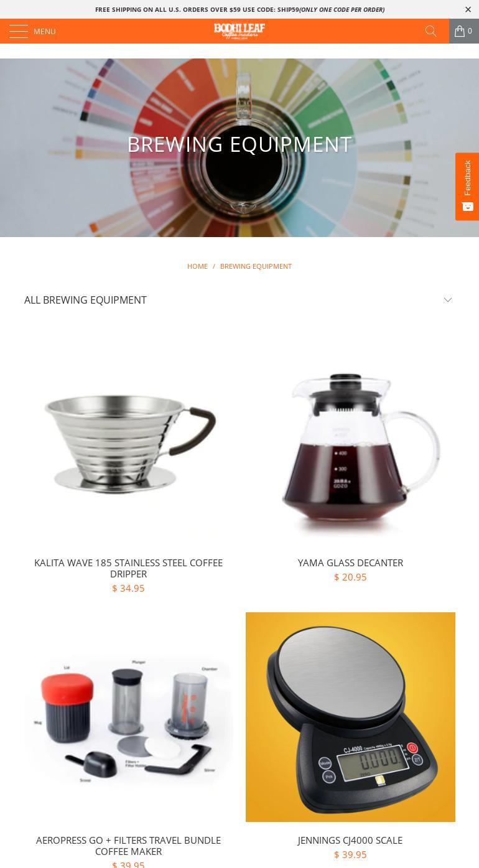Click Yama Glass Decanter title
The image size is (479, 868).
coord(350,562)
